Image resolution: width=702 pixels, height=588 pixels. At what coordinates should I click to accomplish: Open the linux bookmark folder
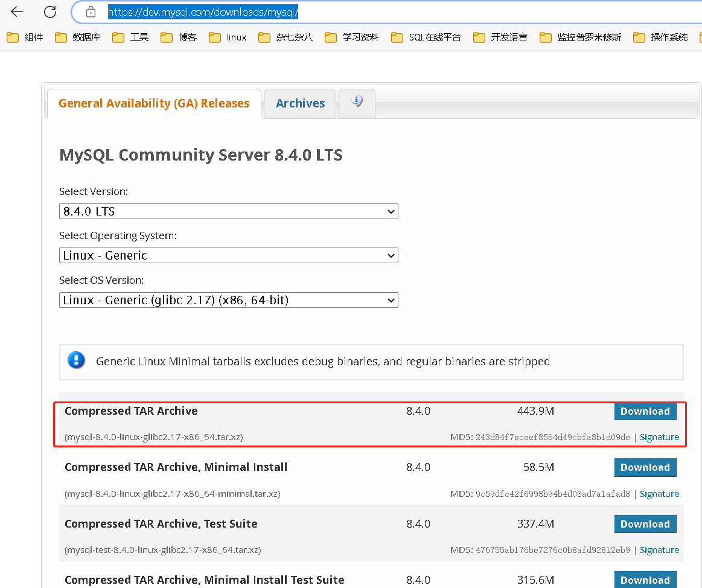click(x=228, y=37)
